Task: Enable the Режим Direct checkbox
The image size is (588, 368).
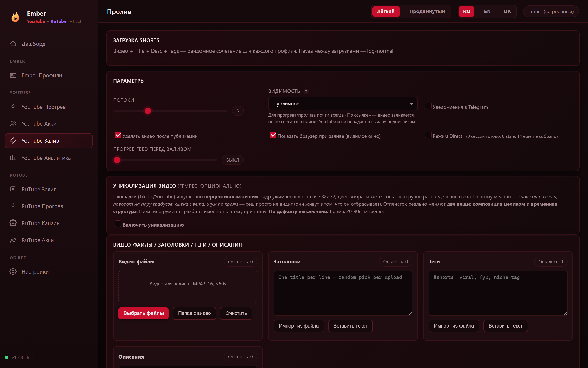Action: tap(428, 135)
